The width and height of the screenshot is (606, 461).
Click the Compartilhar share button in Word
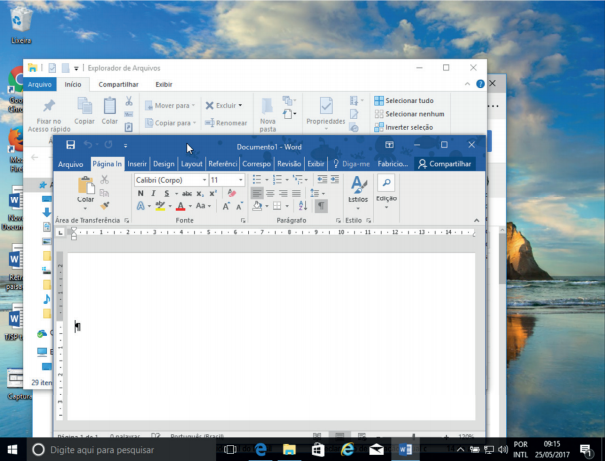pyautogui.click(x=445, y=164)
